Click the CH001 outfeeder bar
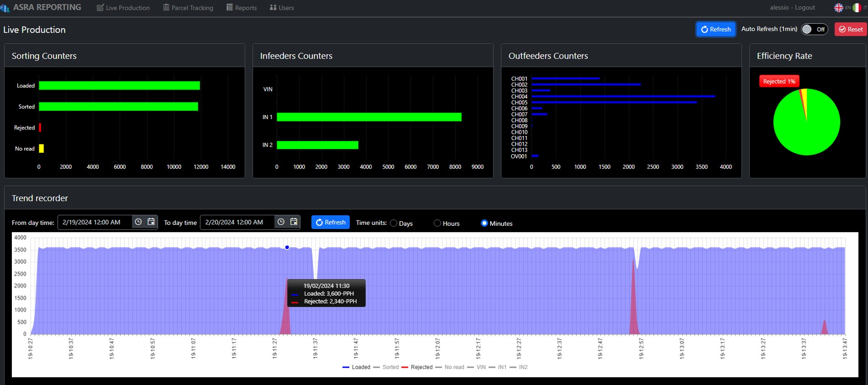The height and width of the screenshot is (385, 868). [x=566, y=78]
